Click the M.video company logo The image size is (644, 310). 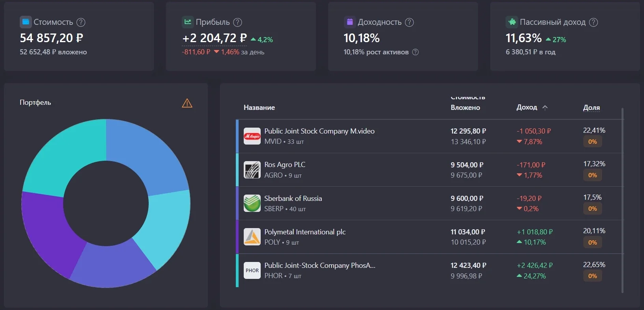click(252, 136)
